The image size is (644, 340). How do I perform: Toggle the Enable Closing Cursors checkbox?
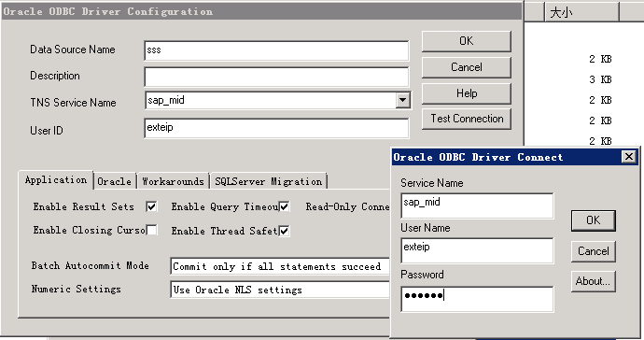coord(151,230)
